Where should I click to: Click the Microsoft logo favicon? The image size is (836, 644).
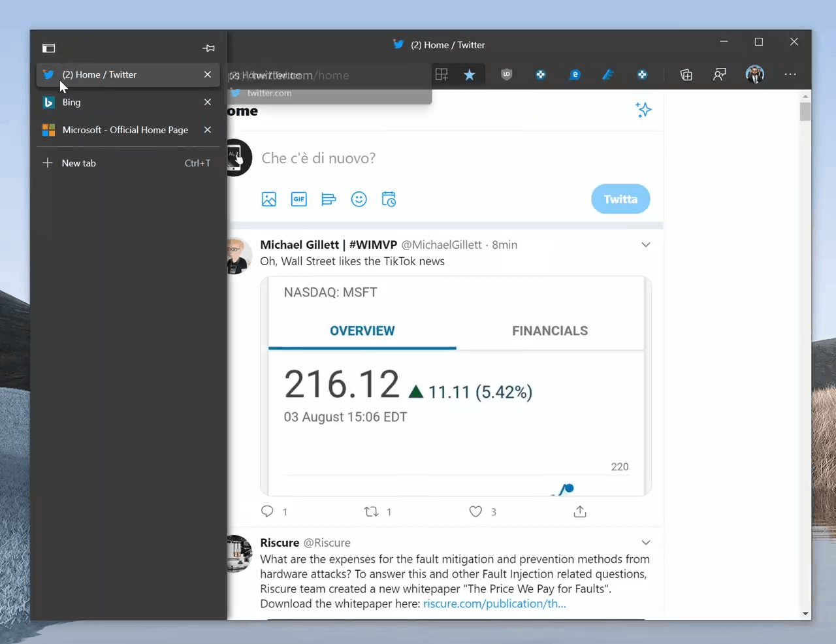tap(48, 130)
